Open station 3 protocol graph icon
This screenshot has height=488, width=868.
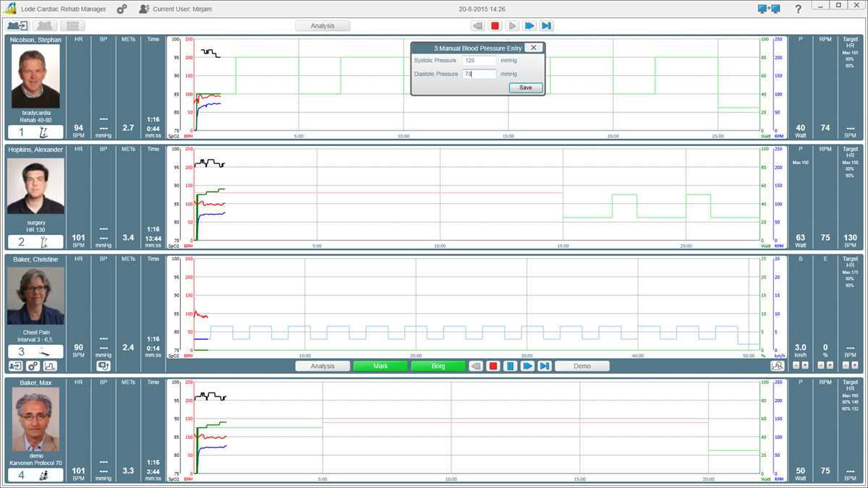[x=51, y=366]
